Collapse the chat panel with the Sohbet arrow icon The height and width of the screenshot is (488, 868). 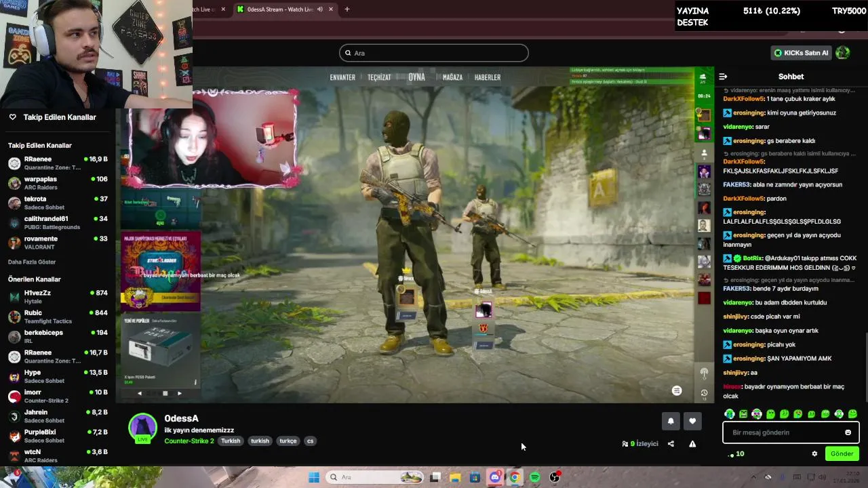coord(723,77)
